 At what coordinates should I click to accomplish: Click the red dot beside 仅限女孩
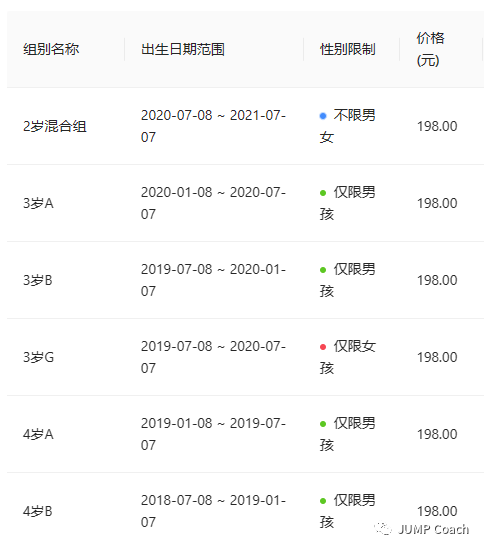pyautogui.click(x=323, y=347)
